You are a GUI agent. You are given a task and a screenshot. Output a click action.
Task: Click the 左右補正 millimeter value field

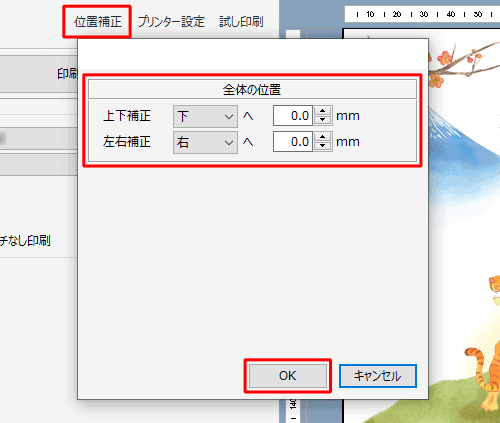(x=293, y=142)
